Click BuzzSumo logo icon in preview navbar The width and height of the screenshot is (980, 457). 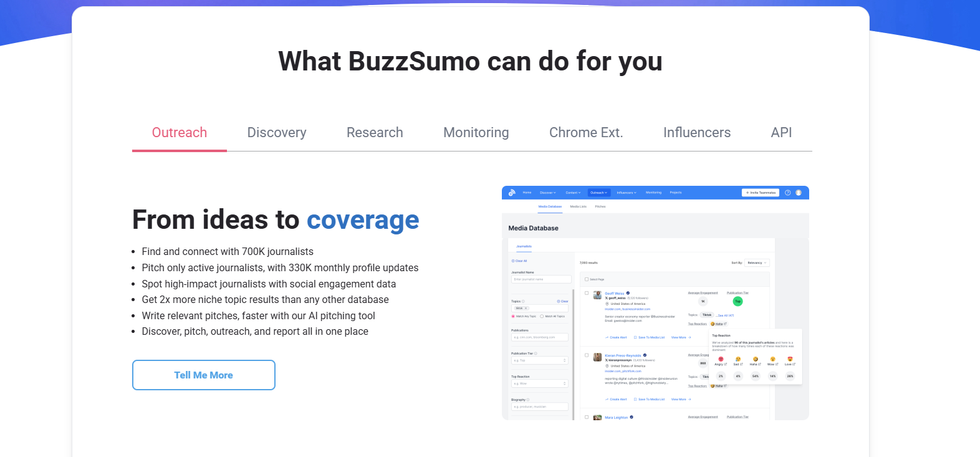click(512, 193)
